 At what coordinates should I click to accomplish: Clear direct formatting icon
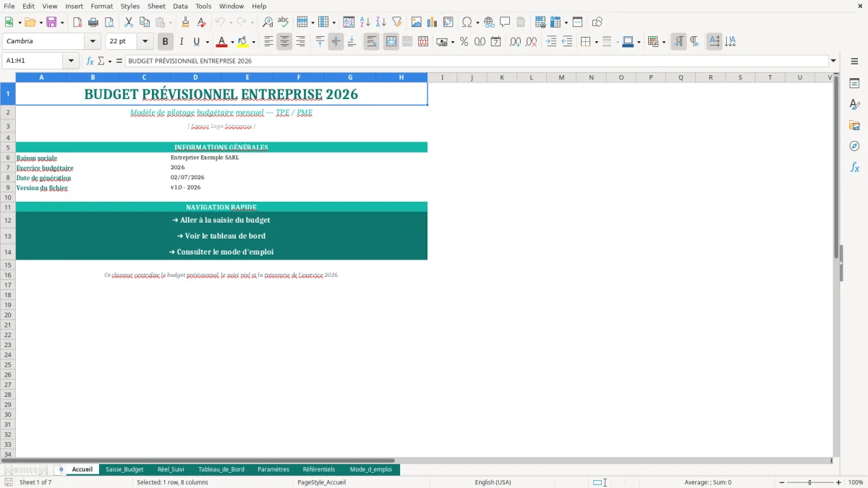pyautogui.click(x=202, y=22)
